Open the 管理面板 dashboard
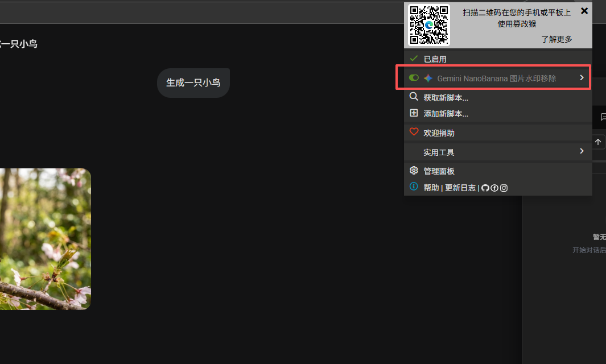 click(x=439, y=171)
